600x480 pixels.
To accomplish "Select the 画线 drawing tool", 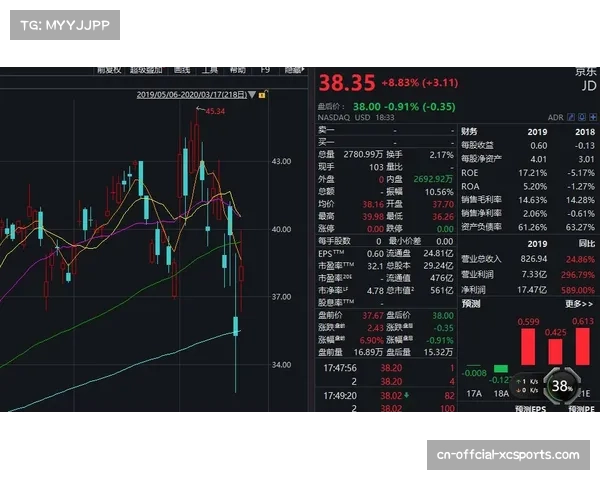I will click(182, 70).
